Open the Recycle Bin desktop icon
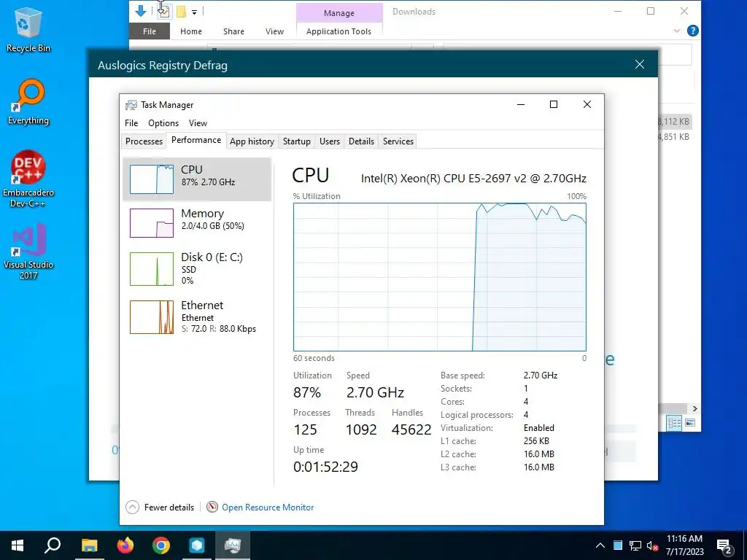 coord(28,30)
